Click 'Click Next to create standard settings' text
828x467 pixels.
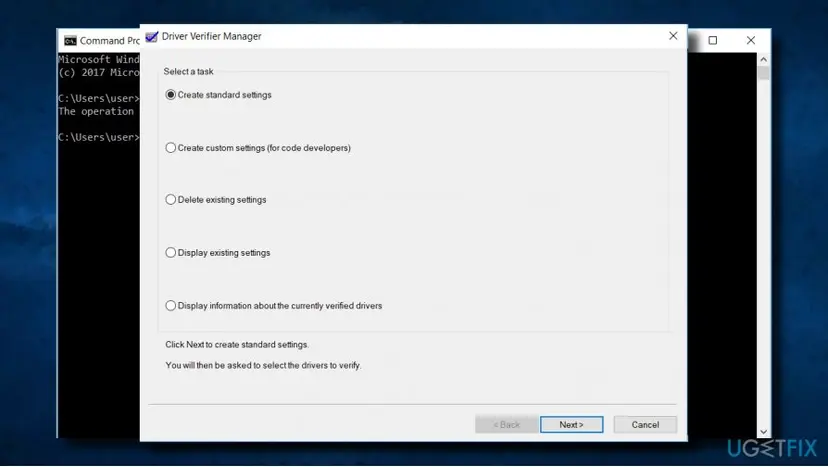(237, 344)
